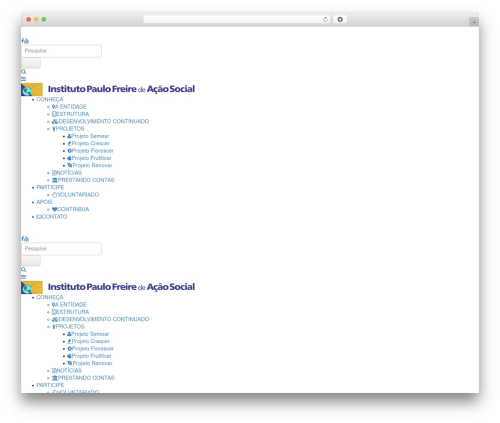Select Projeto Semear in the upper menu
Image resolution: width=500 pixels, height=423 pixels.
[88, 136]
